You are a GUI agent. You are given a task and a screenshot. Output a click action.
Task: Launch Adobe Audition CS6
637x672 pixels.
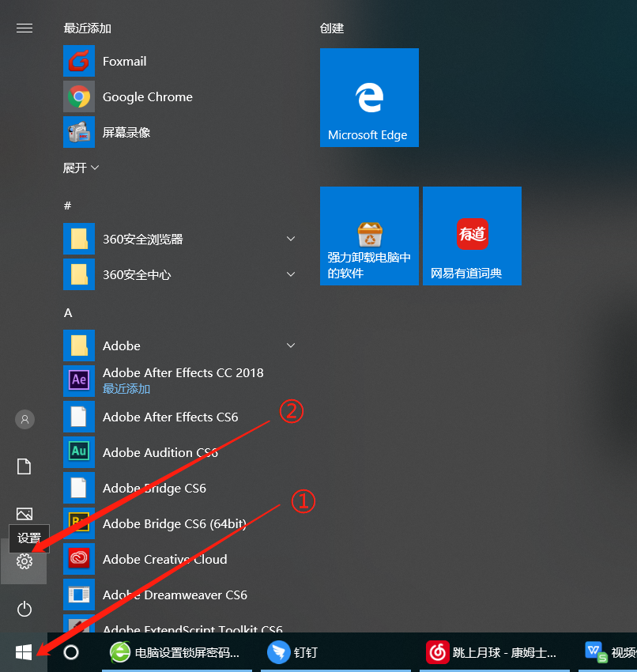coord(160,452)
